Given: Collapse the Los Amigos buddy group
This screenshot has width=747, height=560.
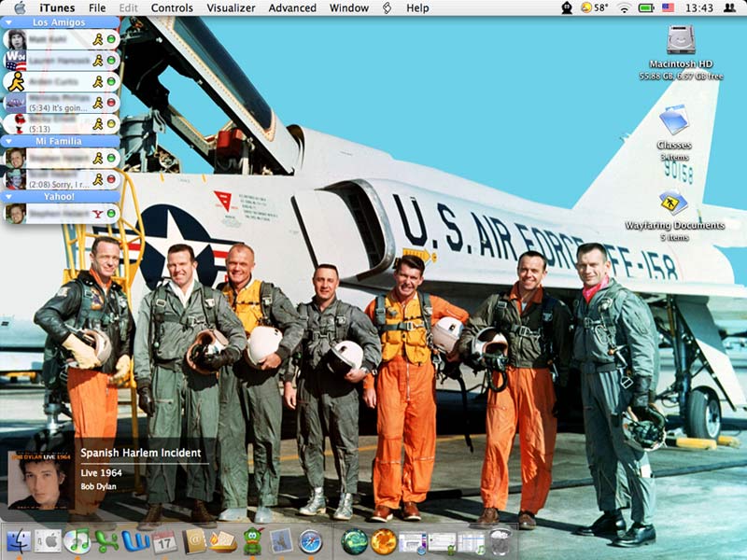Looking at the screenshot, I should tap(8, 21).
